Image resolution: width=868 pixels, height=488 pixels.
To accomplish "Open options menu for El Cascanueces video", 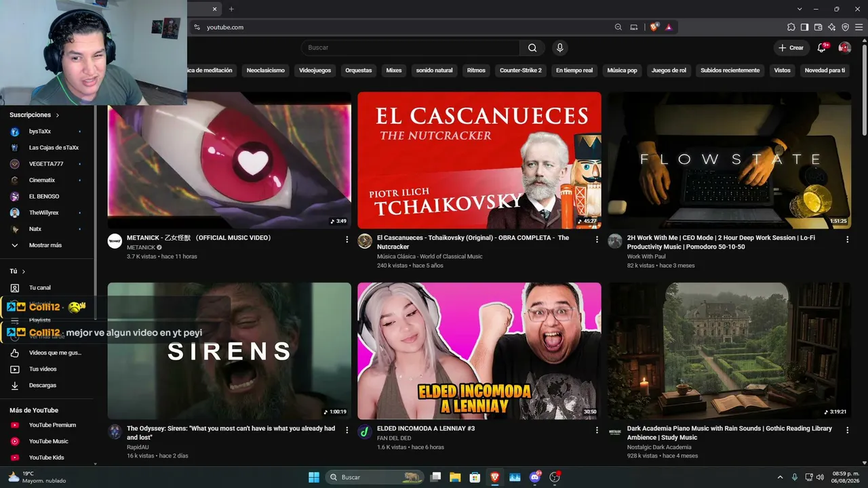I will point(597,239).
